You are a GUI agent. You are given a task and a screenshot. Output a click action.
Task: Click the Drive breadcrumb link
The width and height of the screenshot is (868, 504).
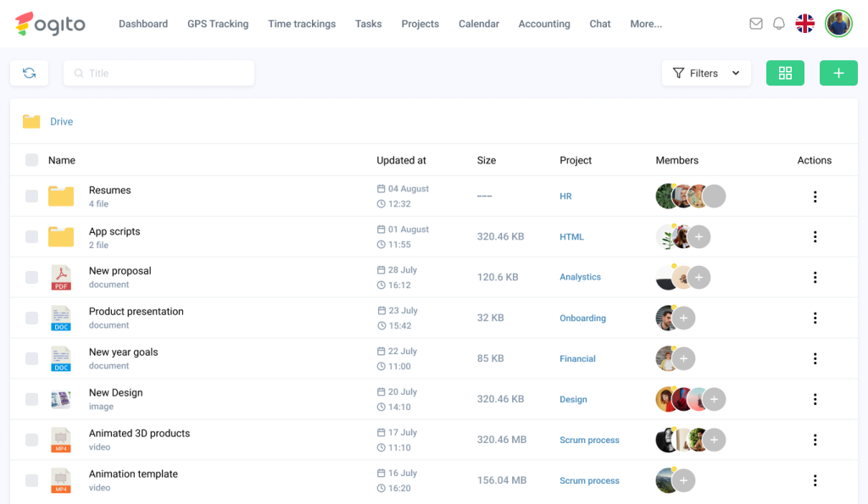click(61, 122)
